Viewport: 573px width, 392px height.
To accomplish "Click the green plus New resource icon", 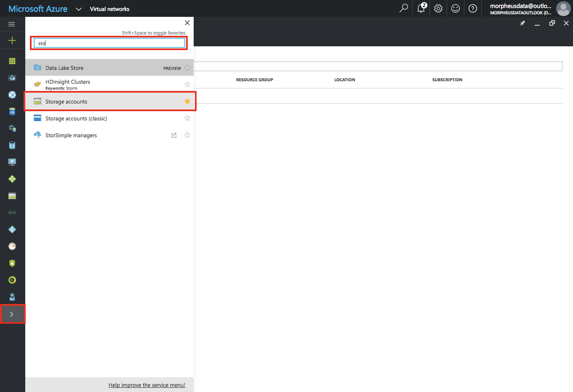I will 12,40.
